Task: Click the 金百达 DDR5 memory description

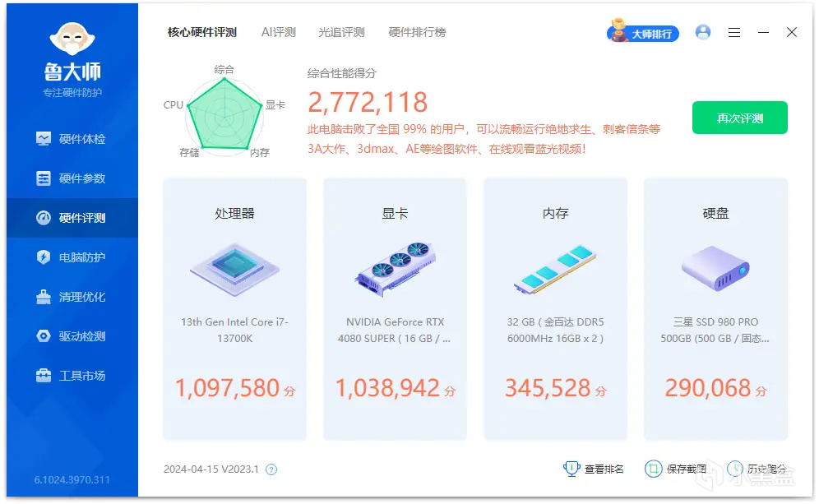Action: click(555, 330)
